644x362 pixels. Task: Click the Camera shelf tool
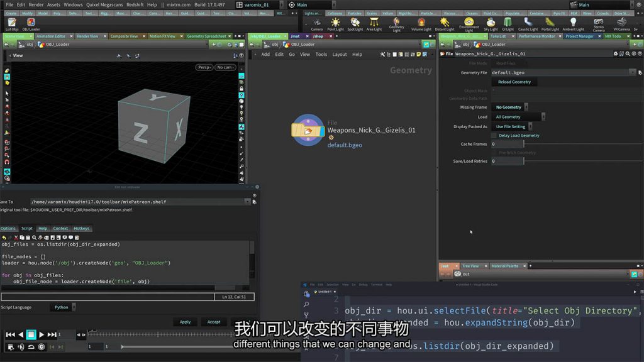click(316, 23)
